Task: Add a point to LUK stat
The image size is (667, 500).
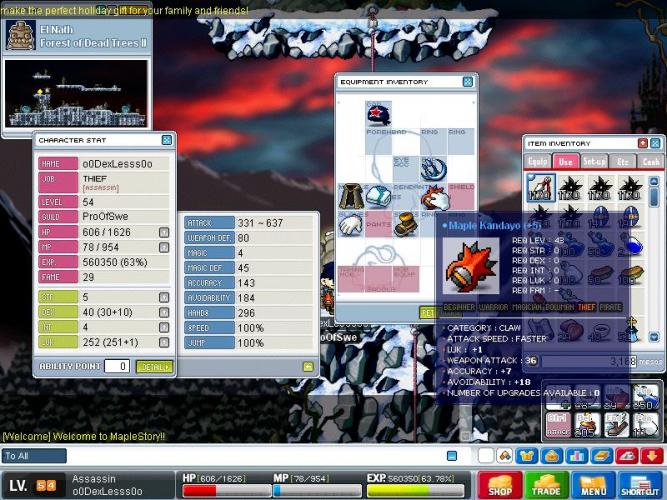Action: click(164, 342)
